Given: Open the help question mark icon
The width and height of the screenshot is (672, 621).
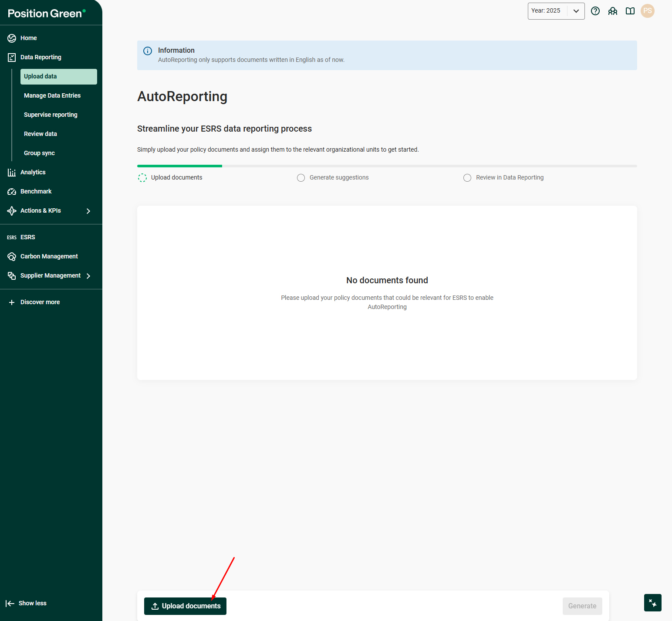Looking at the screenshot, I should pos(595,11).
